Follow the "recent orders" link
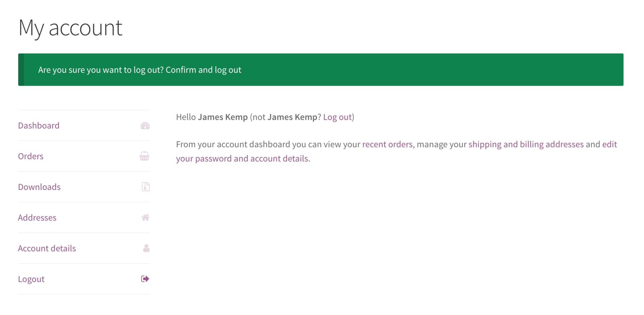Screen dimensions: 644x315 point(387,144)
